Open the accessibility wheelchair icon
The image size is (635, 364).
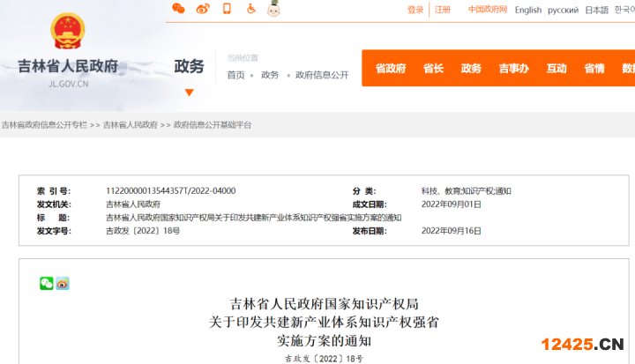tap(250, 9)
